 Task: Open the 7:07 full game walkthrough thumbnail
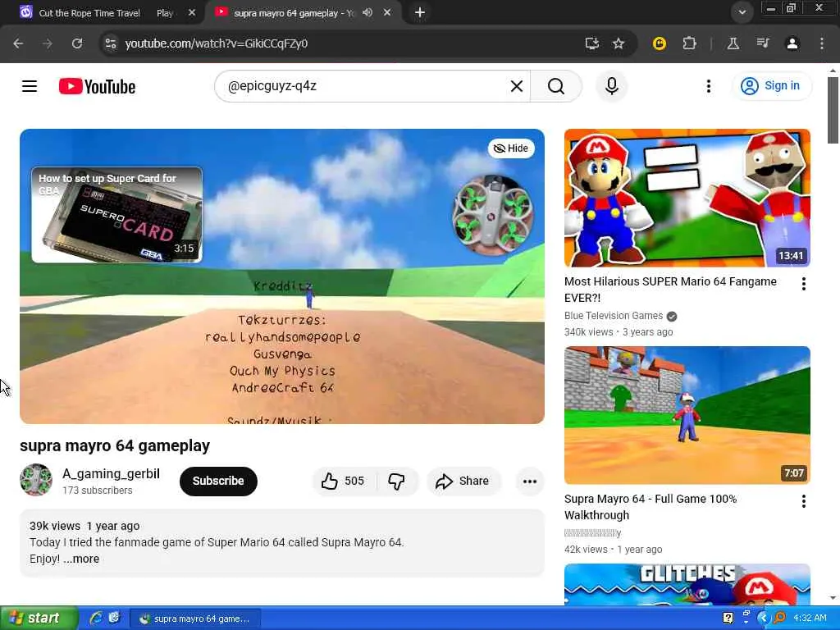687,415
